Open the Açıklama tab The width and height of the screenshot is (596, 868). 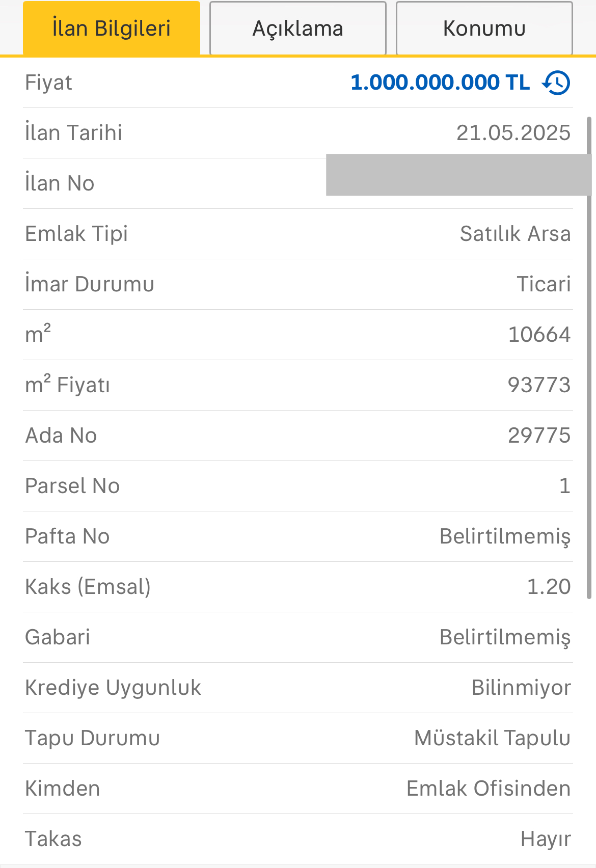click(298, 29)
